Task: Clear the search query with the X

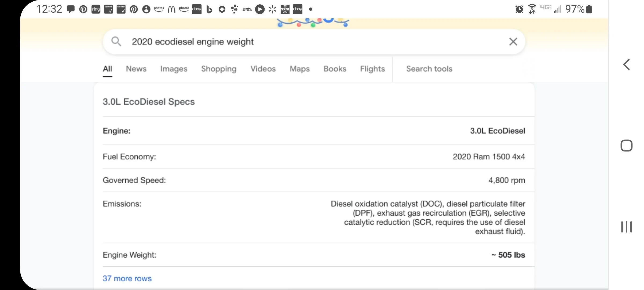Action: tap(513, 42)
